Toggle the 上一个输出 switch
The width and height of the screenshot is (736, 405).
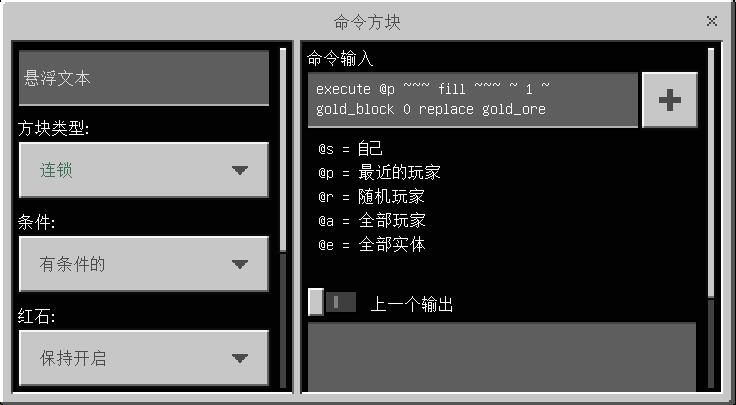tap(332, 302)
